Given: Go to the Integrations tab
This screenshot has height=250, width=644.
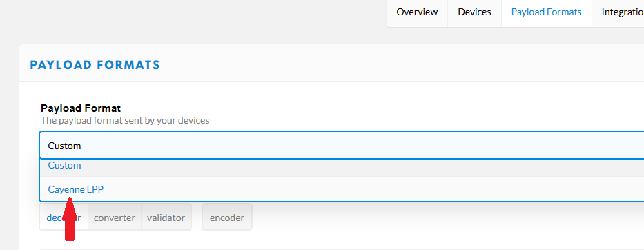Looking at the screenshot, I should pyautogui.click(x=618, y=12).
